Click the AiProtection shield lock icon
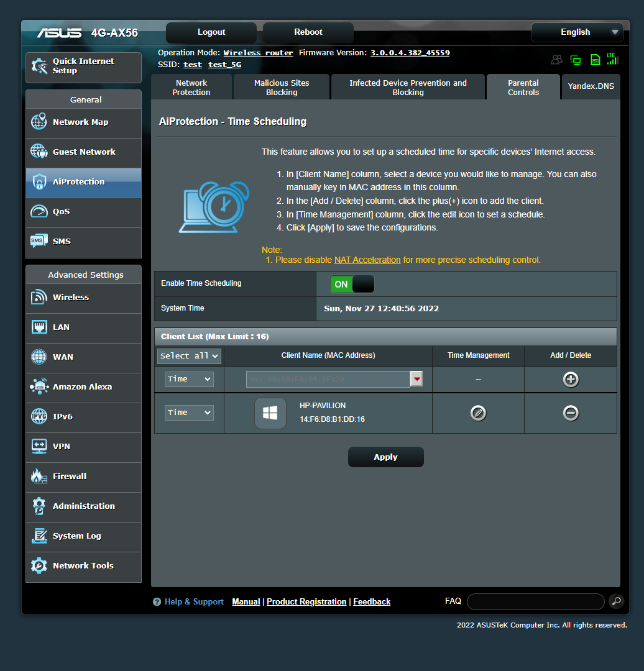 pos(39,181)
